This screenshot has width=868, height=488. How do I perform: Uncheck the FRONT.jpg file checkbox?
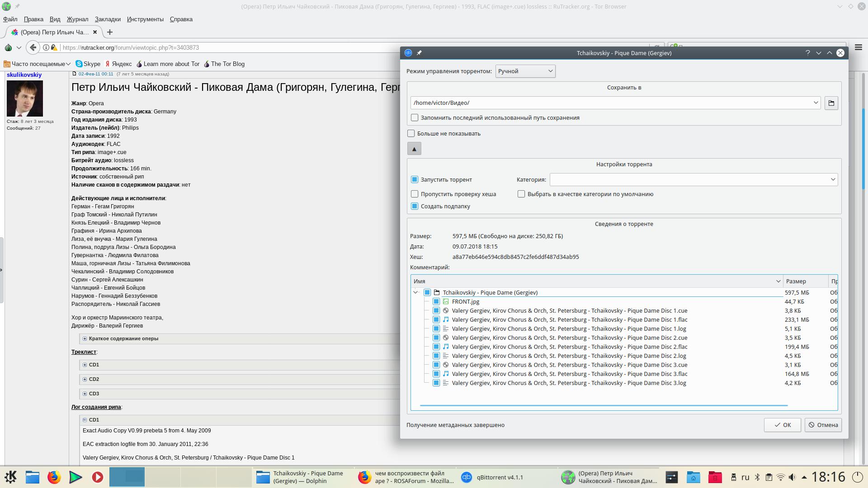pos(436,301)
